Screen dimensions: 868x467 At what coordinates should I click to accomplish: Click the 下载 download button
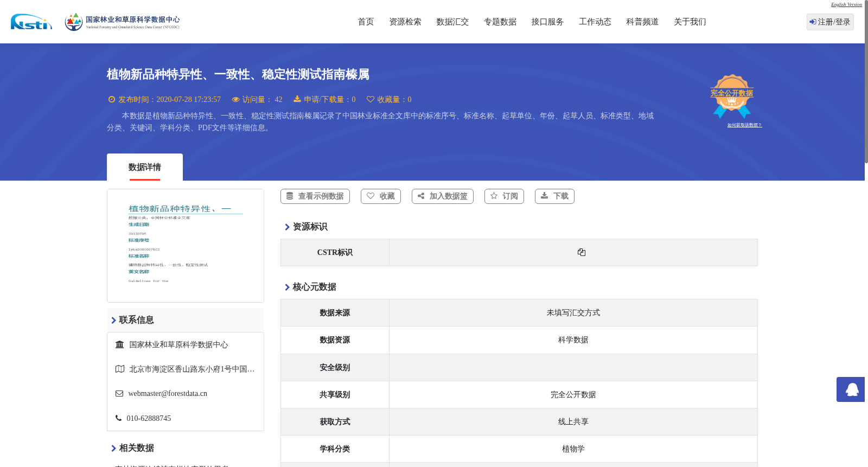[554, 196]
